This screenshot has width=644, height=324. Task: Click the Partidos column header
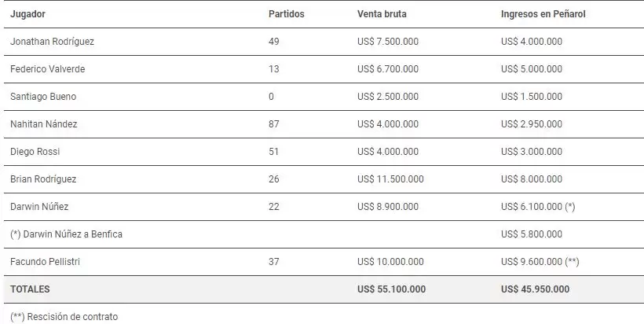pos(286,14)
